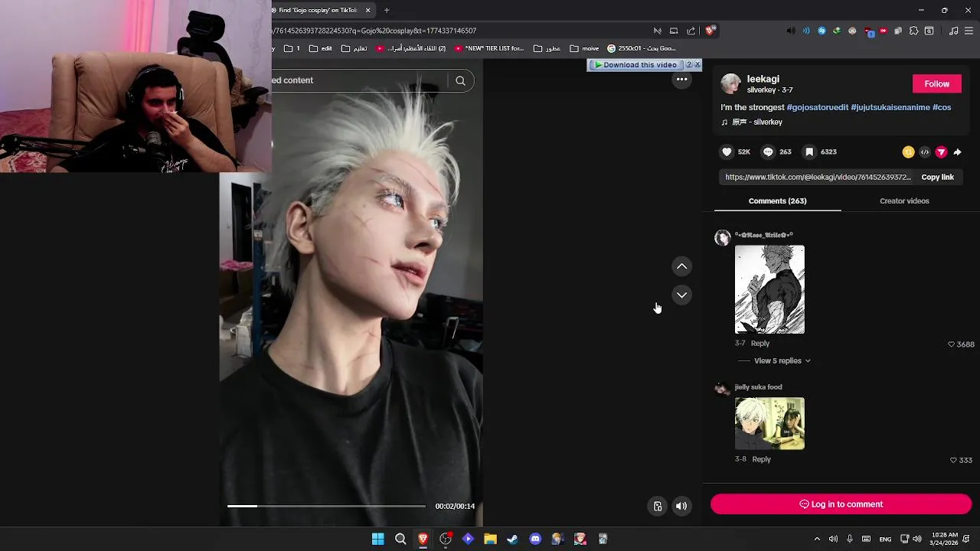980x551 pixels.
Task: Open the three-dot more options menu
Action: (x=681, y=80)
